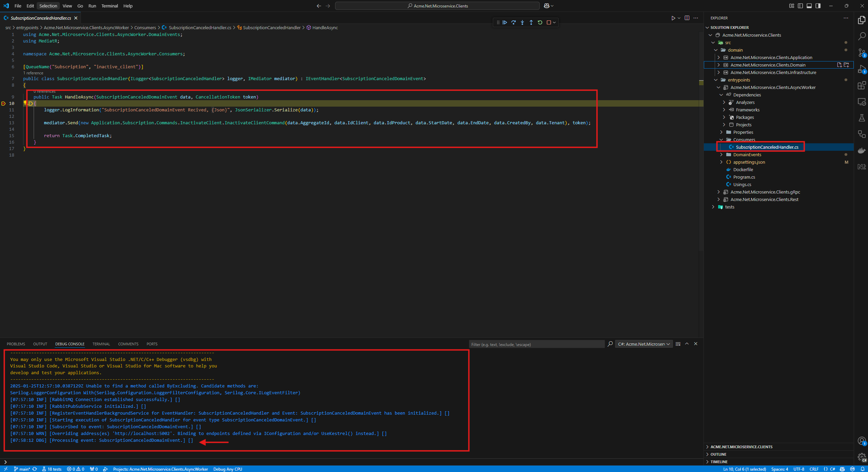Click Customize Layout icon in title bar
Screen dimensions: 868x472
click(x=792, y=6)
